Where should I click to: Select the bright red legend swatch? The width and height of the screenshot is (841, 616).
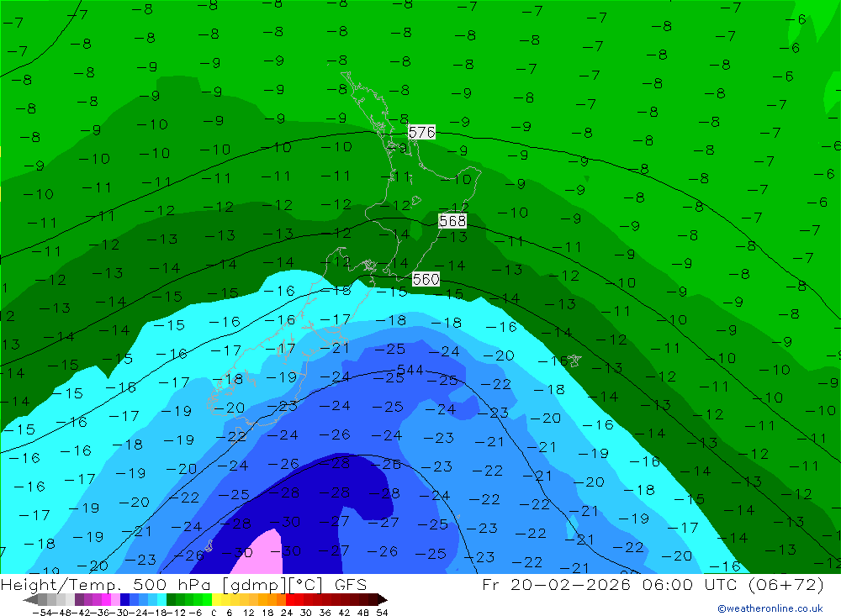tap(290, 600)
